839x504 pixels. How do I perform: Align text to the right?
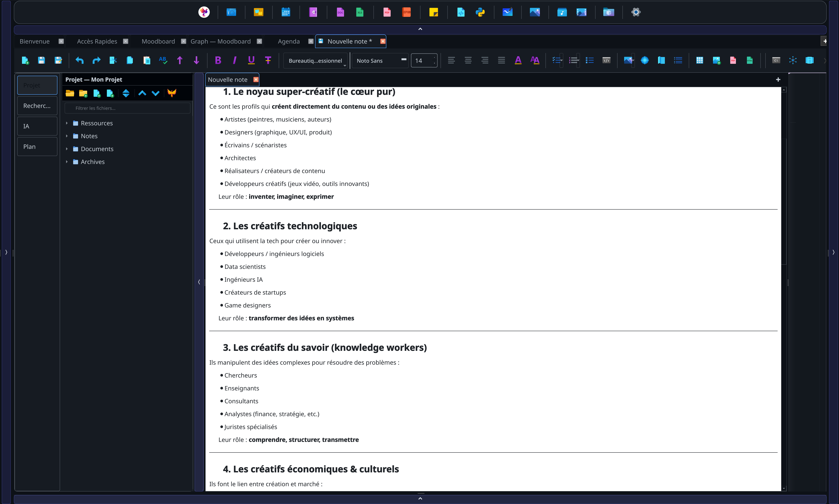(x=485, y=60)
